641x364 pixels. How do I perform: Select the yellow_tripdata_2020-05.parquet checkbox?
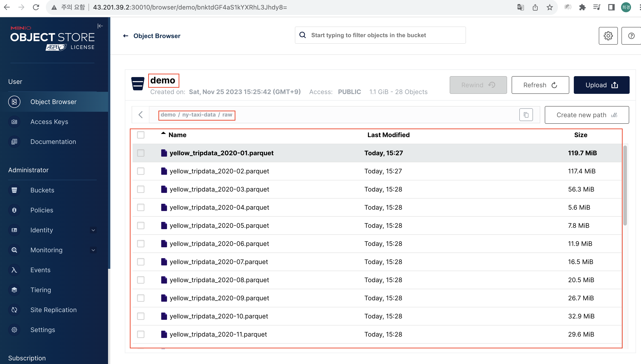point(141,226)
